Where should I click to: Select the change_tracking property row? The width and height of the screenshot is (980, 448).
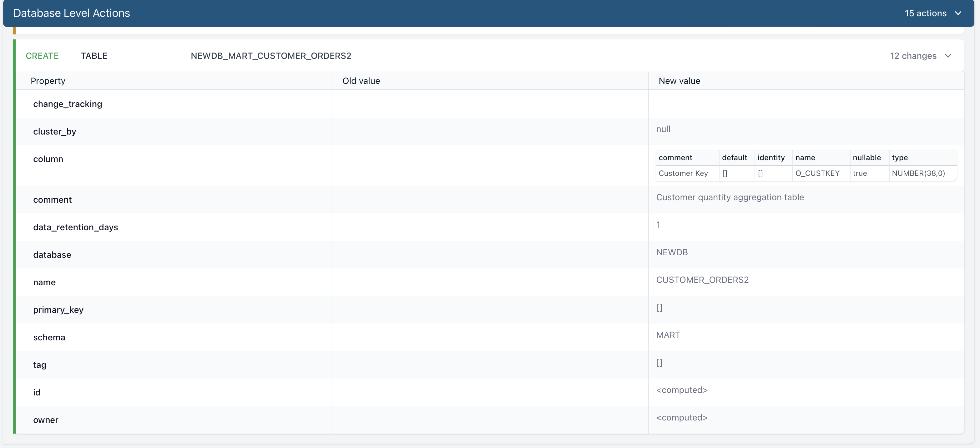tap(490, 104)
